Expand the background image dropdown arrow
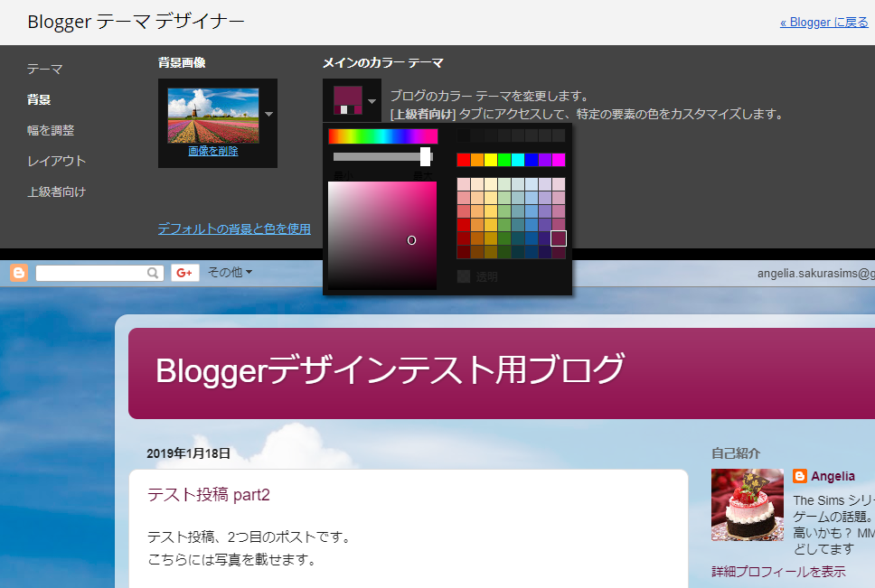 pos(268,114)
